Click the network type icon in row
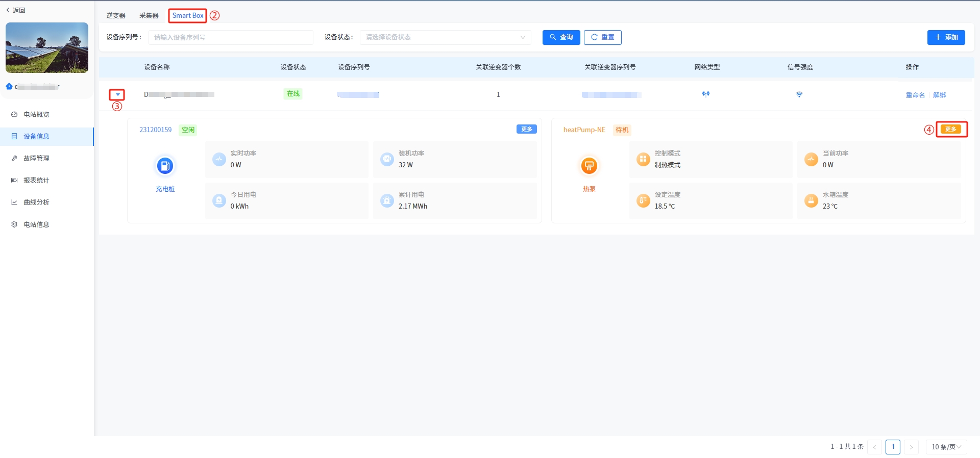This screenshot has width=980, height=458. [x=706, y=94]
